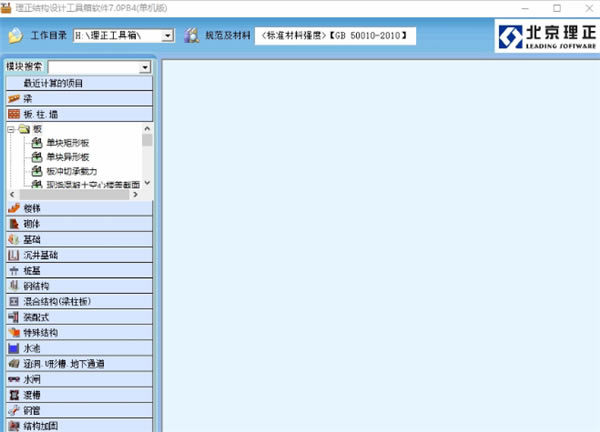Click the 工作目录 folder icon
Screen dimensions: 600x432
click(x=16, y=36)
